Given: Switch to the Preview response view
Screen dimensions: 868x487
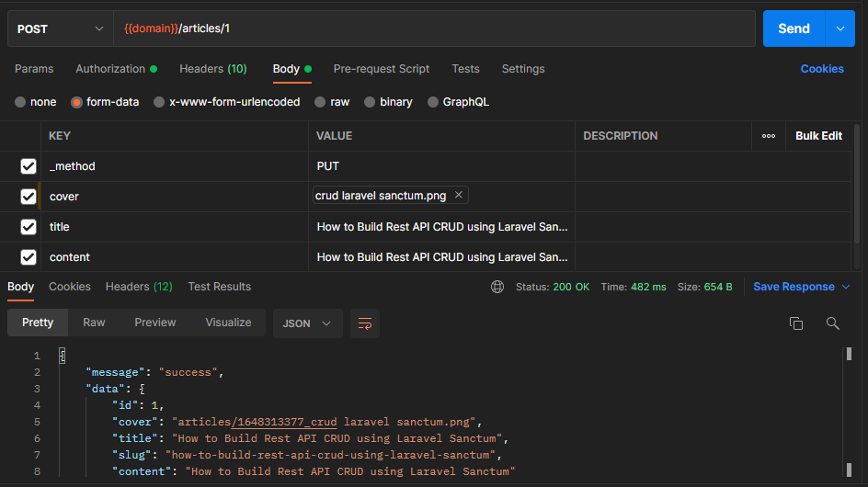Looking at the screenshot, I should (155, 323).
